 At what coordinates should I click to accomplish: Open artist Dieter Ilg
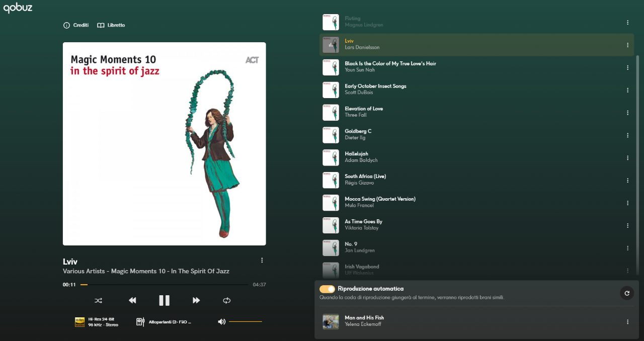click(355, 138)
